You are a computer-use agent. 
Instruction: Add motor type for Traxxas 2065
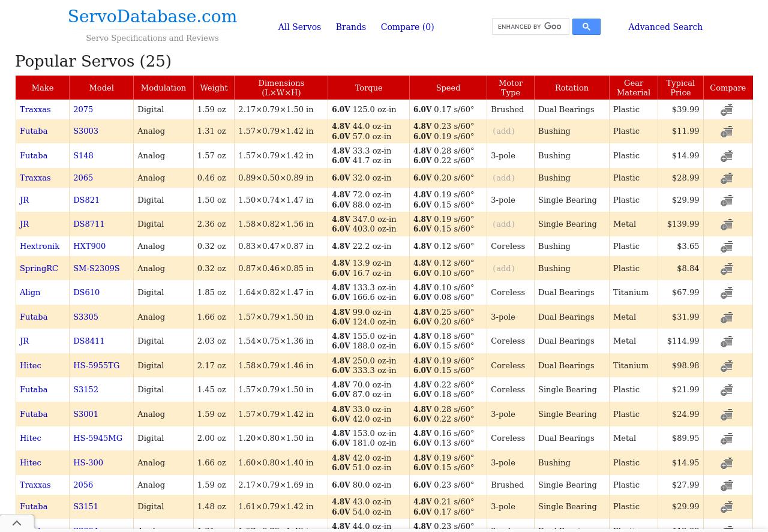503,178
